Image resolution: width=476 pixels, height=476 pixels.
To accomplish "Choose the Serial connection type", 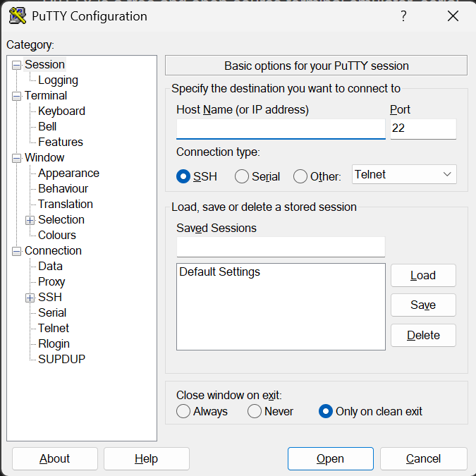I will 242,176.
